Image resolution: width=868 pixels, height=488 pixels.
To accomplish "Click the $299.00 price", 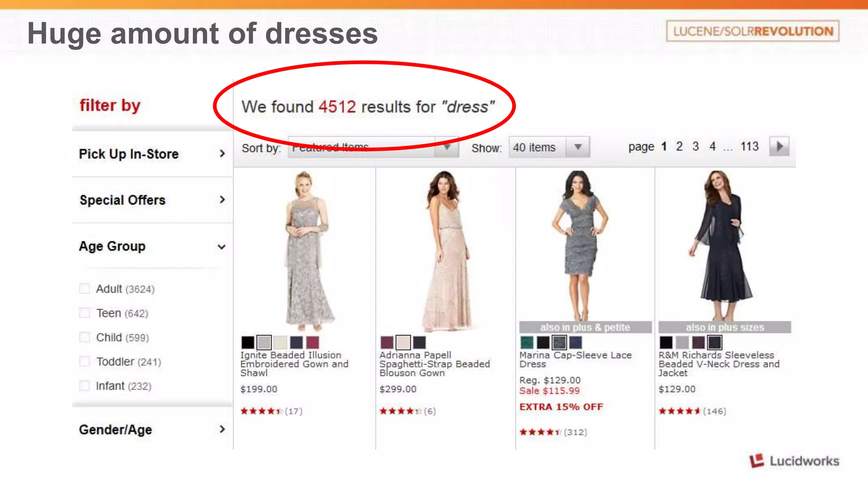I will pos(398,389).
